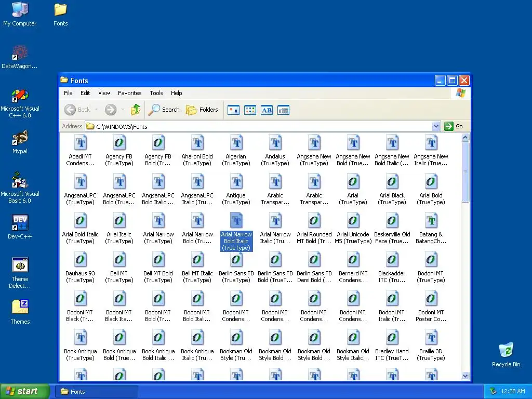Click the vertical scrollbar thumb
This screenshot has height=399, width=532.
pyautogui.click(x=465, y=172)
